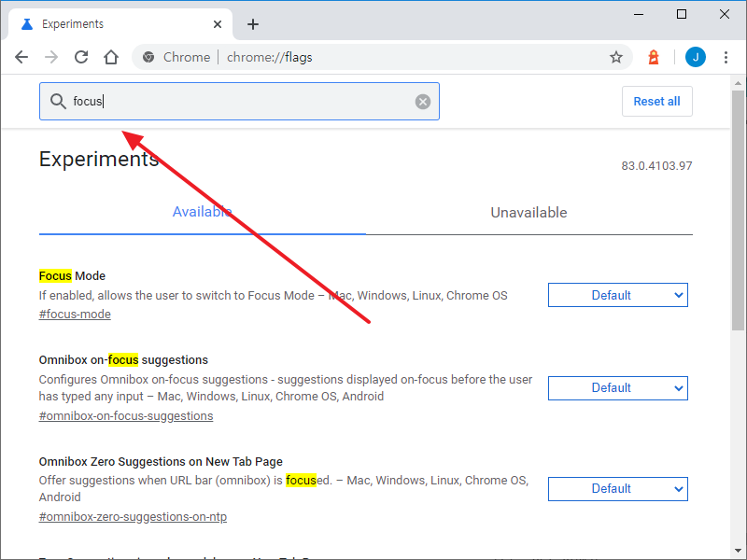Click the page scrollbar thumb
This screenshot has width=747, height=560.
tap(738, 209)
